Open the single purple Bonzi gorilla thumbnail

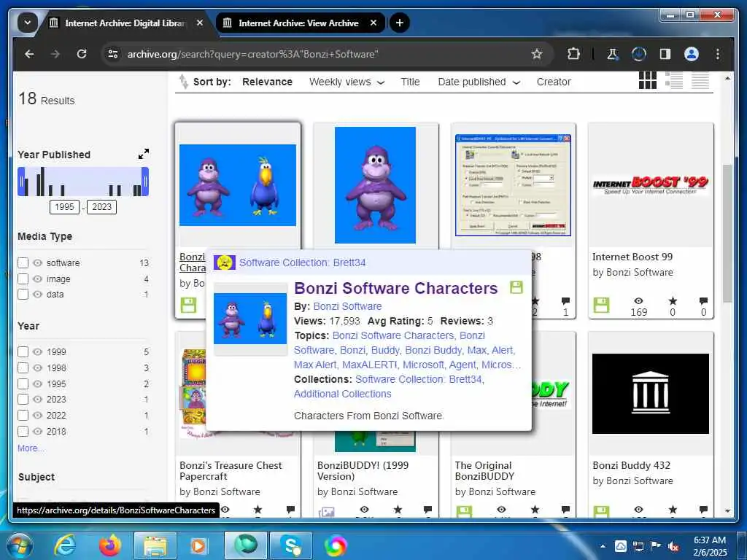[x=375, y=184]
